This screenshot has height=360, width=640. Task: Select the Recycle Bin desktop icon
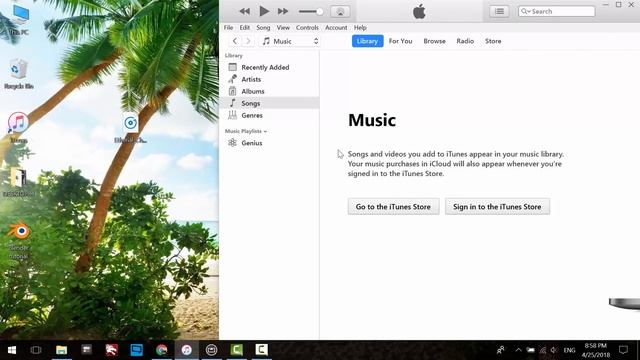tap(18, 73)
